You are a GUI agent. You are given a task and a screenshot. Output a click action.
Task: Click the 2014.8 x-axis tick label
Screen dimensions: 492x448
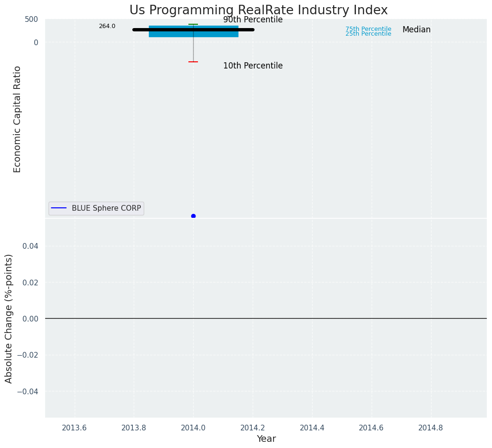point(431,428)
